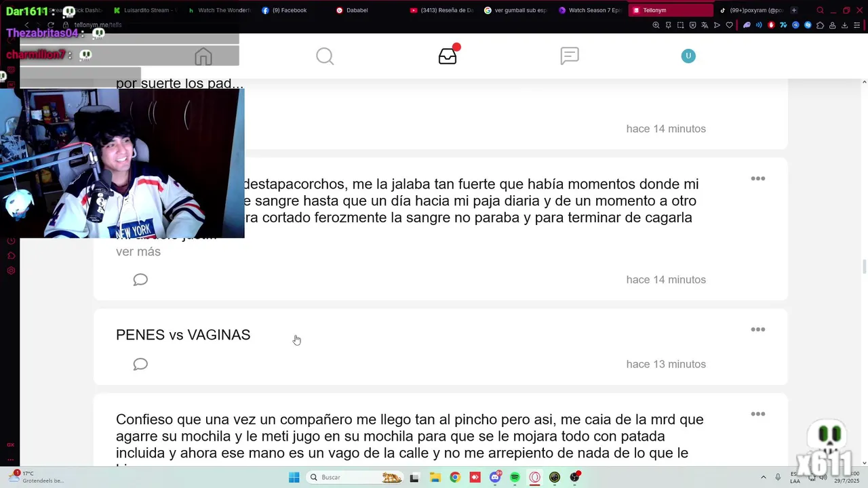Open options menu for Confieso que una vez tell

pyautogui.click(x=758, y=414)
